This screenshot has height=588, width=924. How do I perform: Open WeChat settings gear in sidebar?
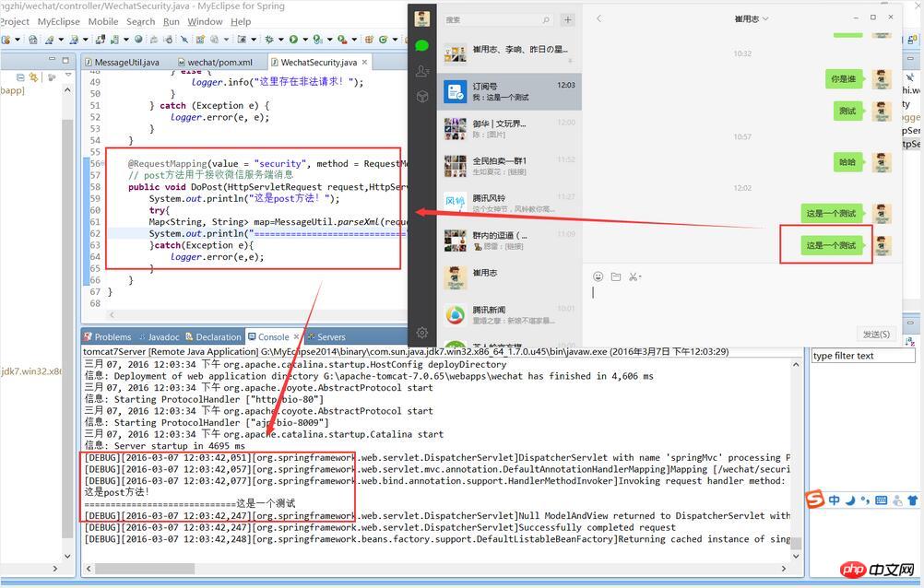(422, 333)
